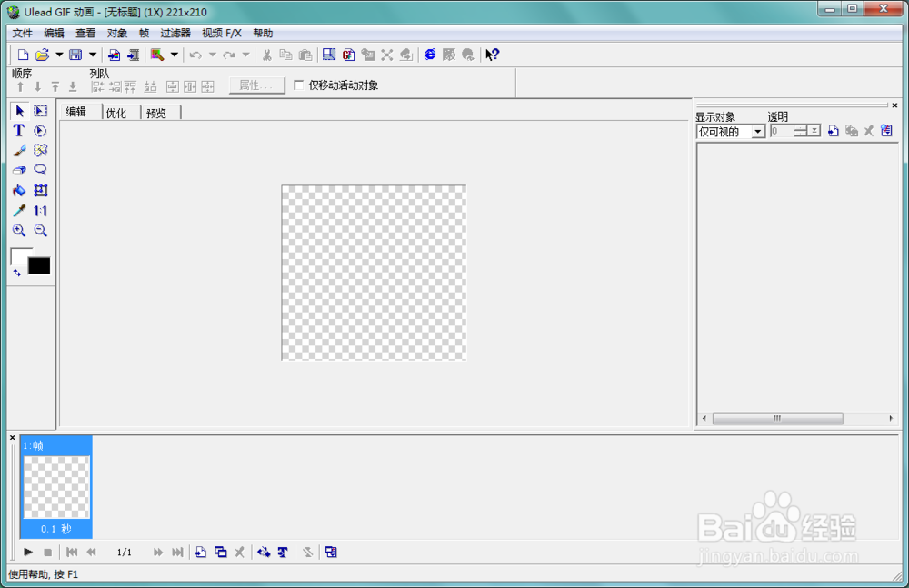Pick the Paintbrush tool

(x=17, y=150)
